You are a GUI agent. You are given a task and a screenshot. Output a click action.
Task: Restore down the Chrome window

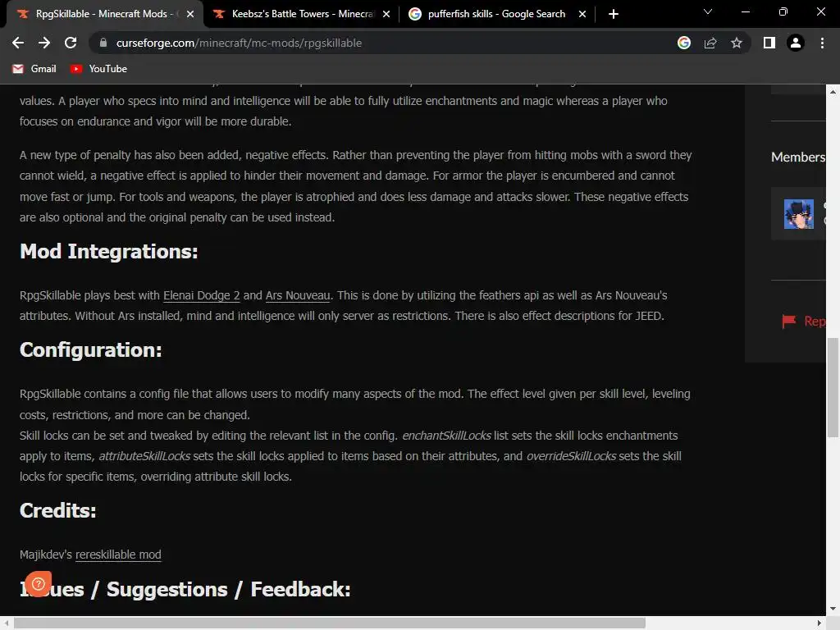click(783, 11)
